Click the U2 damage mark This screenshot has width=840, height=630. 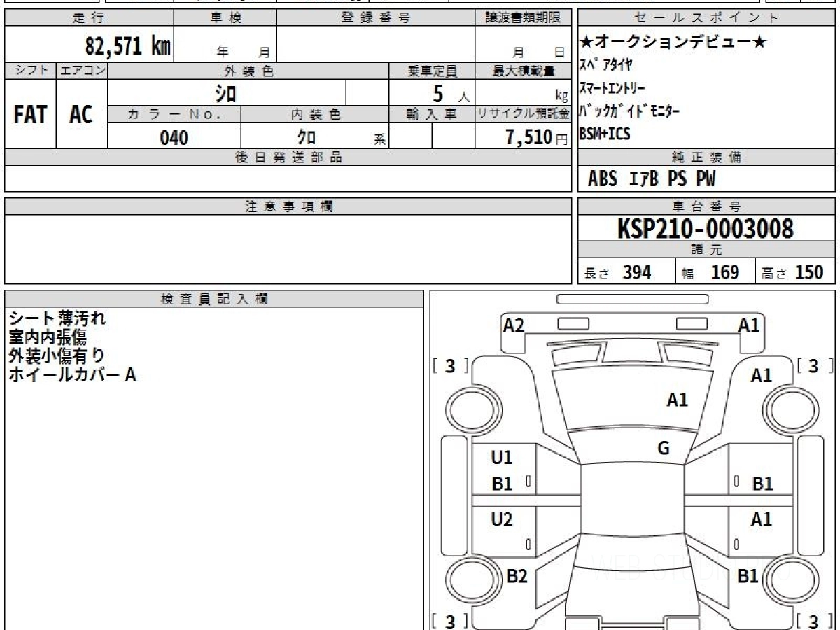point(502,519)
